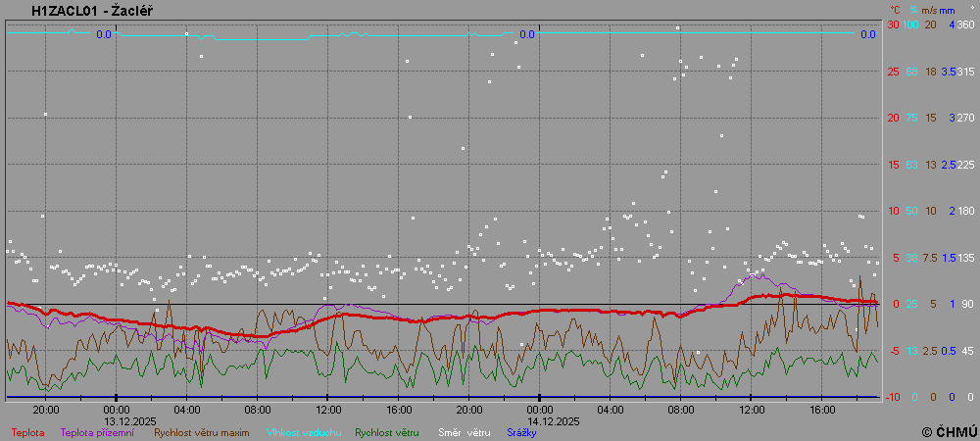Click the 180 wind direction axis value
980x441 pixels.
point(965,211)
